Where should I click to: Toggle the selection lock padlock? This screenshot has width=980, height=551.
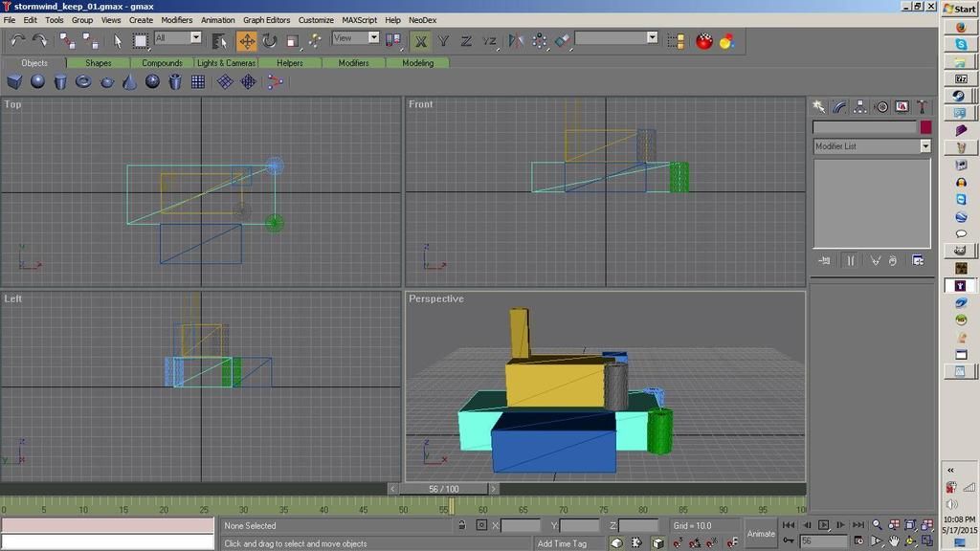[462, 525]
